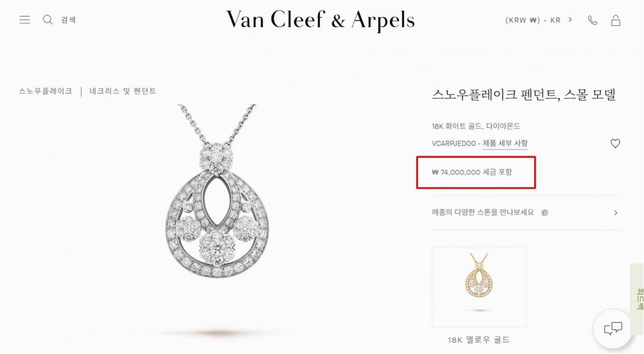Go to 스노우플레이크 breadcrumb collection
Image resolution: width=644 pixels, height=354 pixels.
point(46,91)
